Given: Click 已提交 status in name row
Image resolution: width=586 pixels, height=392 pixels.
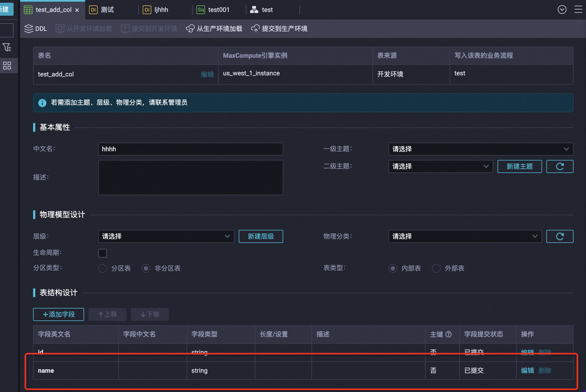Looking at the screenshot, I should click(474, 371).
